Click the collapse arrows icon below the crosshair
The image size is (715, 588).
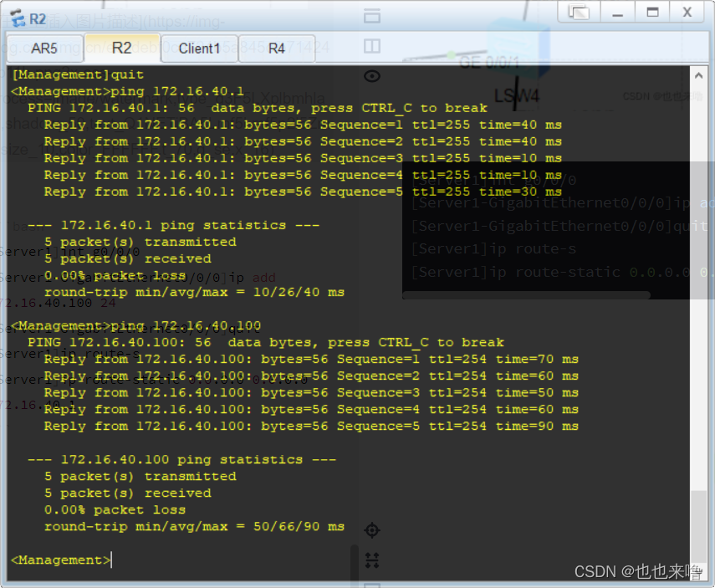coord(372,560)
